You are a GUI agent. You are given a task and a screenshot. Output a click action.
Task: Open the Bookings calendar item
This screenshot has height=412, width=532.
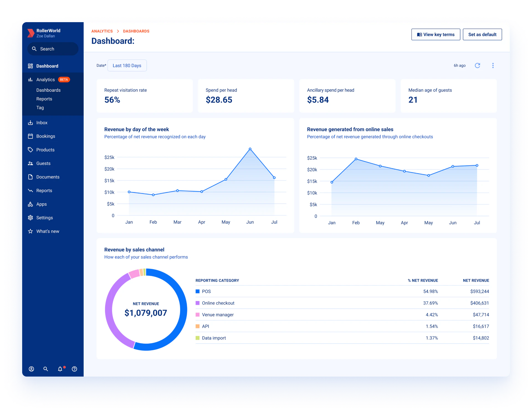[x=45, y=136]
